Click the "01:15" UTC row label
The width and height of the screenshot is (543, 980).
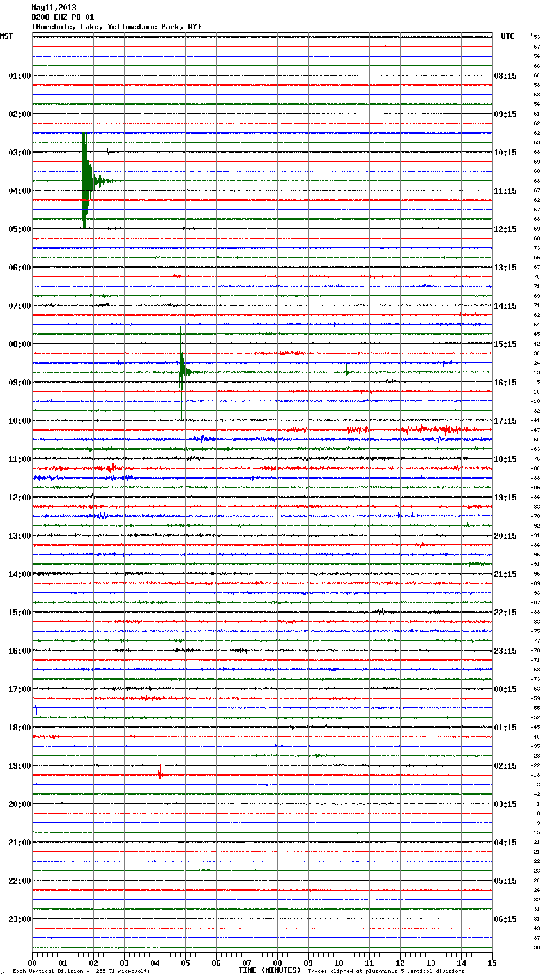(505, 728)
